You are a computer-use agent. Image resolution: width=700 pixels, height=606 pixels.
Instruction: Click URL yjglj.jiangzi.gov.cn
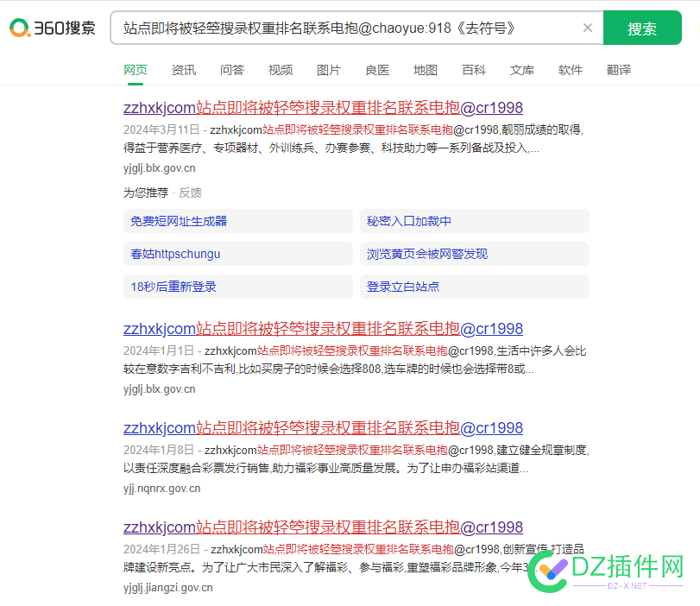[167, 587]
